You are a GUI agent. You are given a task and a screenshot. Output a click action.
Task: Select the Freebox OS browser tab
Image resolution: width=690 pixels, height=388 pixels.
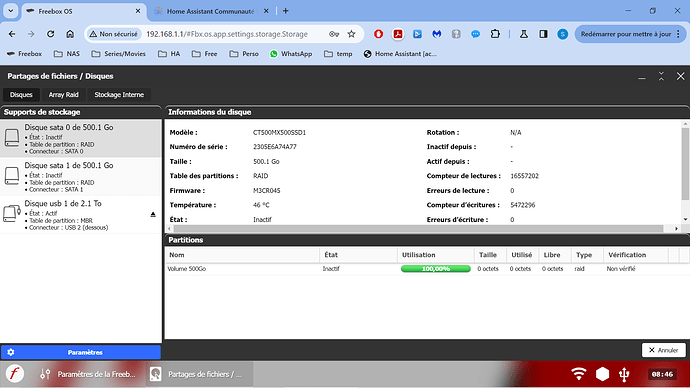tap(83, 11)
